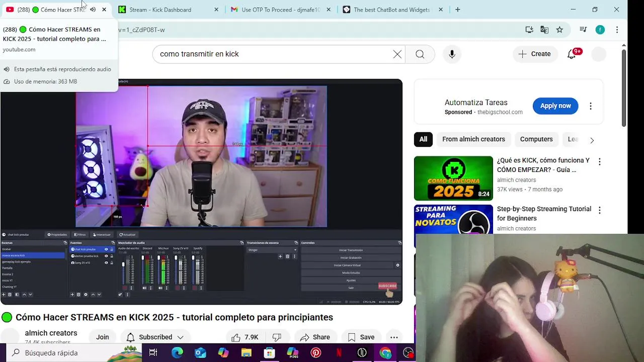Image resolution: width=644 pixels, height=362 pixels.
Task: Open Google Translate page icon
Action: click(x=544, y=30)
